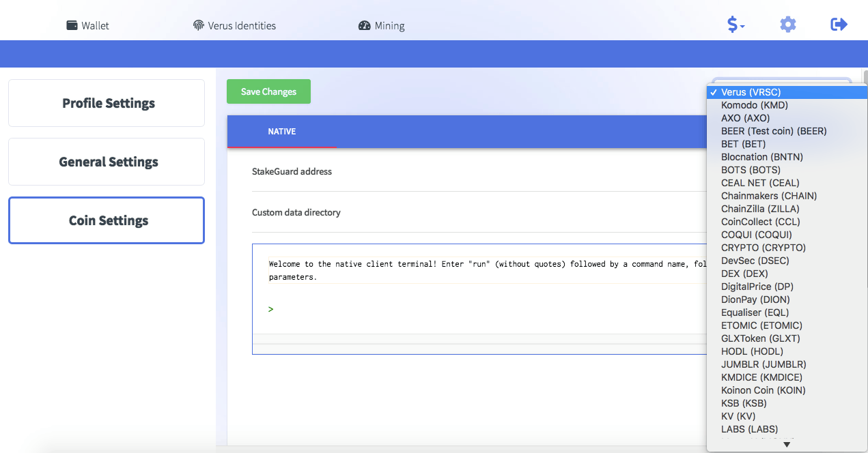Pick BEER (Test coin) (BEER) option

(x=787, y=131)
